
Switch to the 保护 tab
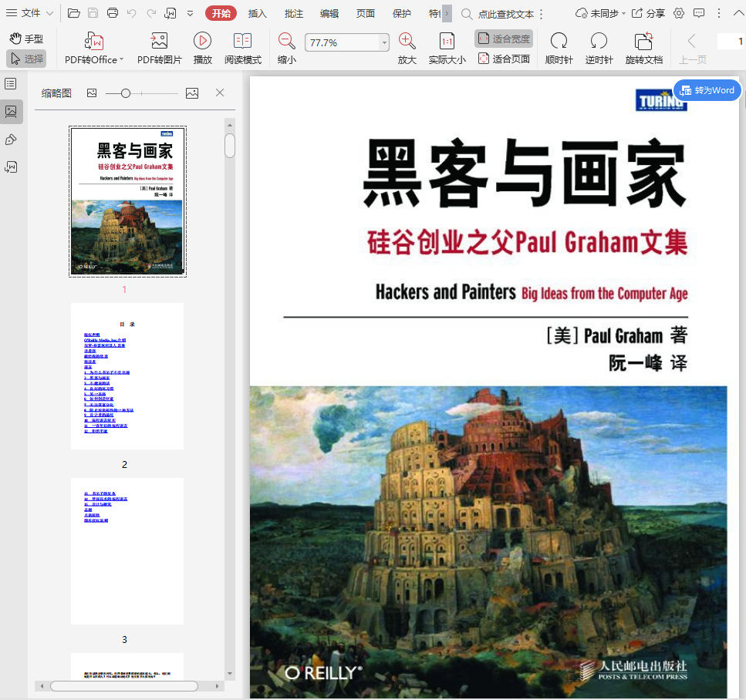pos(402,13)
